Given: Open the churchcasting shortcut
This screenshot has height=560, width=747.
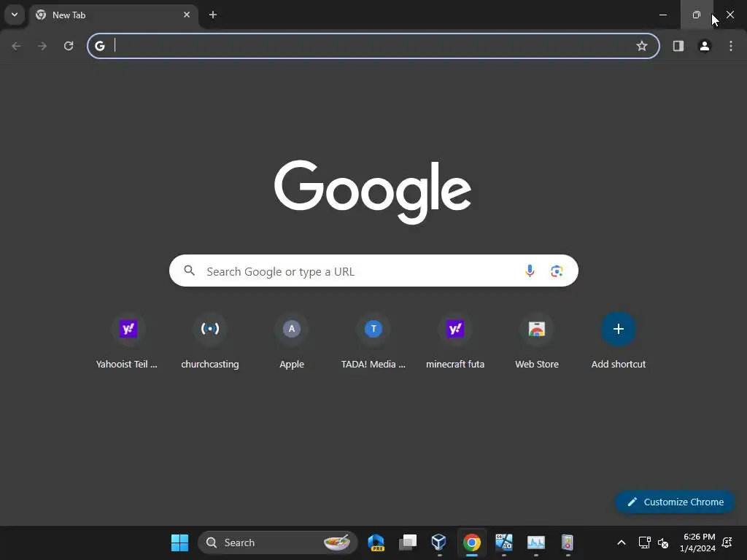Looking at the screenshot, I should 209,342.
